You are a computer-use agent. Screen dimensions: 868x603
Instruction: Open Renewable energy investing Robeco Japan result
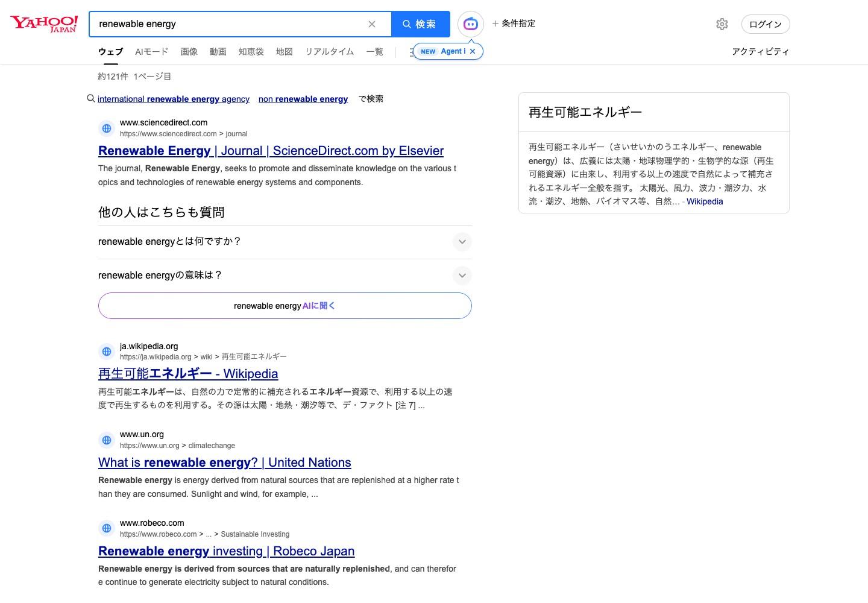[x=227, y=551]
